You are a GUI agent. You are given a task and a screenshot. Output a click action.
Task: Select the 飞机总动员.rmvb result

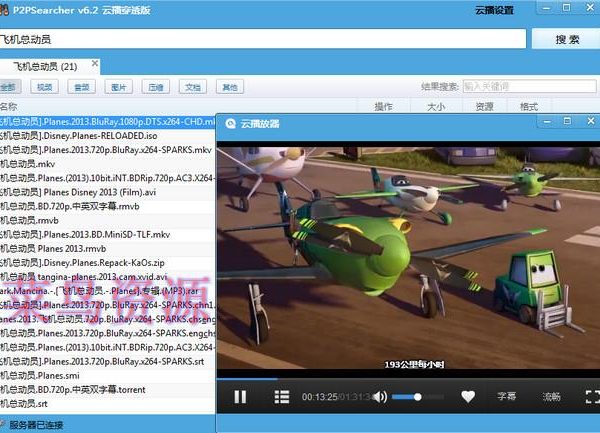point(108,220)
